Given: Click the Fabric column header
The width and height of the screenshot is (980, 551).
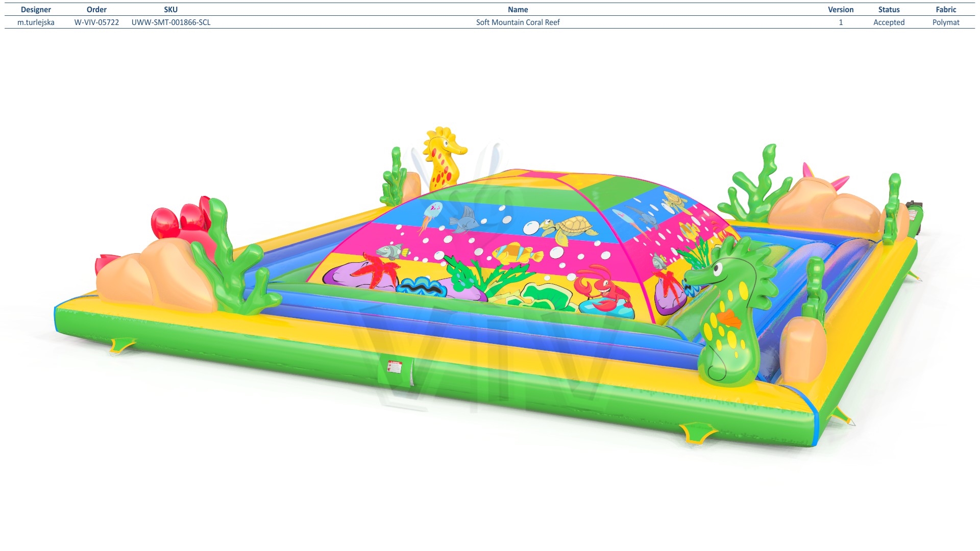Looking at the screenshot, I should pos(946,10).
